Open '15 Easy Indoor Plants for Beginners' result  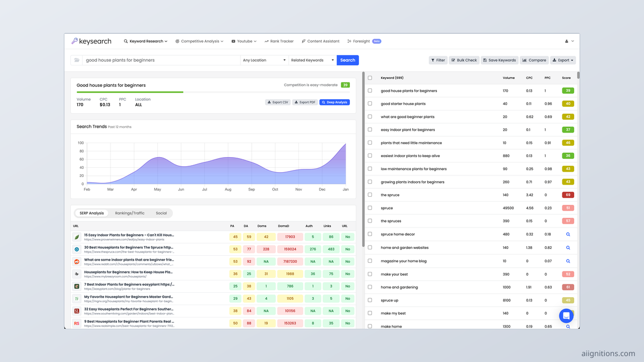[x=129, y=235]
